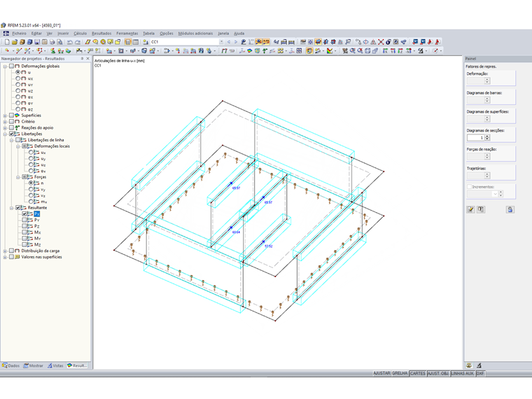Toggle the project navigator panel icon
This screenshot has height=399, width=532.
(x=128, y=42)
